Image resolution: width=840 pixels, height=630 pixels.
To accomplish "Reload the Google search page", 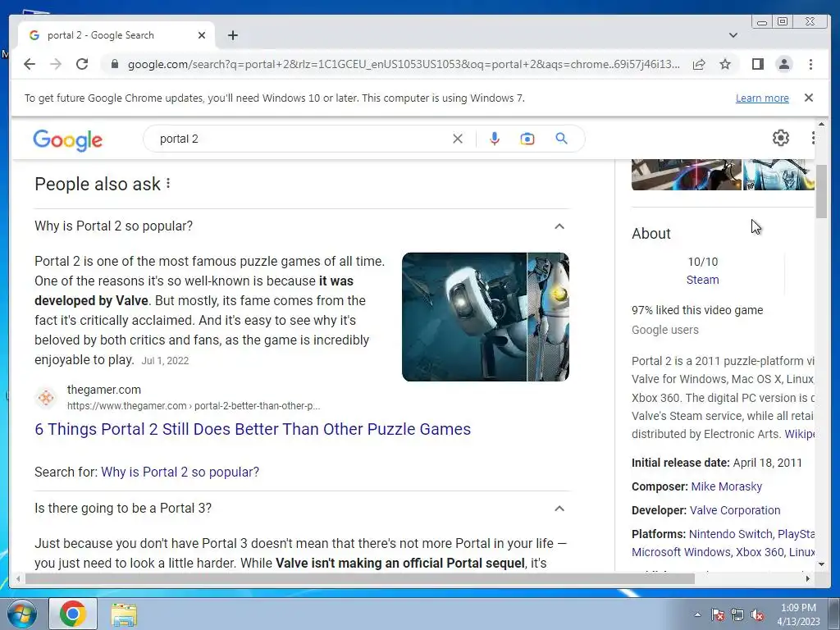I will click(x=82, y=64).
